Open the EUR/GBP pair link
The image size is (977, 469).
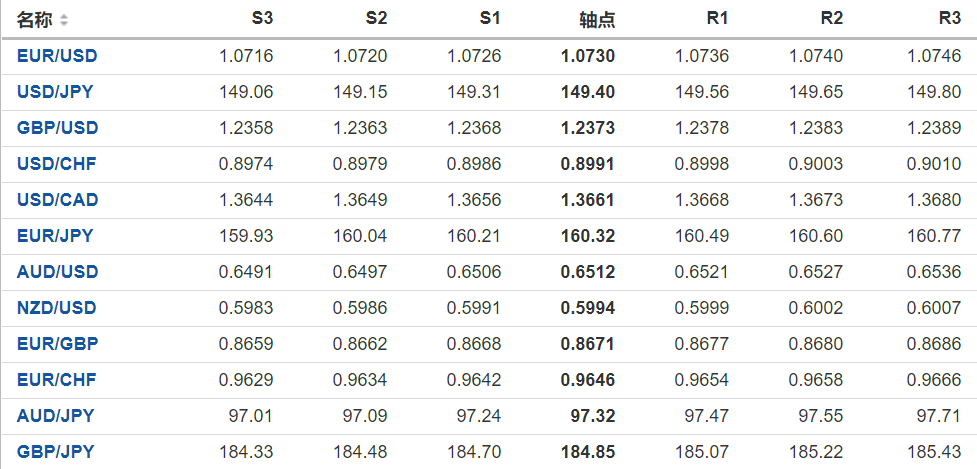pyautogui.click(x=57, y=344)
